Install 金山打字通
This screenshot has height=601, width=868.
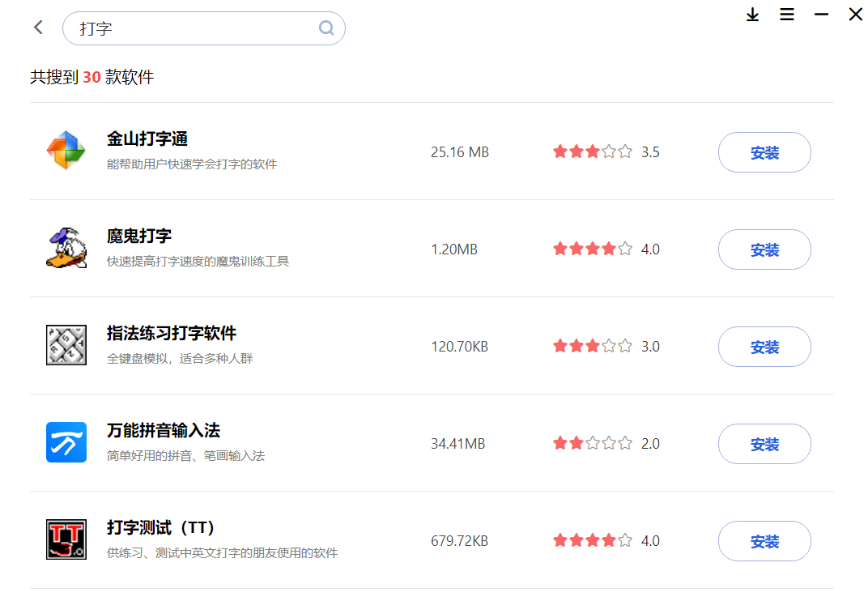click(x=764, y=152)
